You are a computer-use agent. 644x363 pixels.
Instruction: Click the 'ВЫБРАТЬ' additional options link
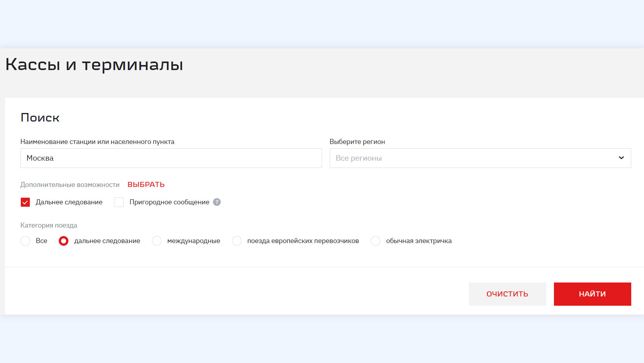point(146,185)
